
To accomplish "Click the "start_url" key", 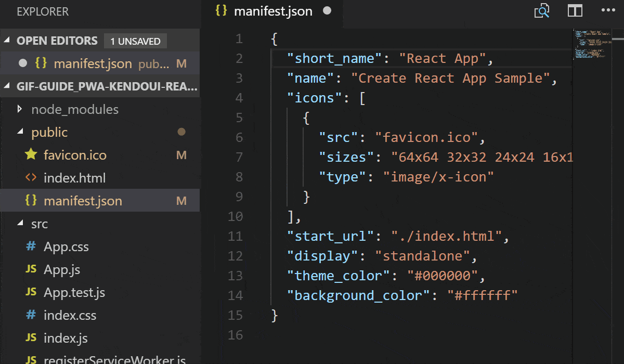I will click(331, 236).
